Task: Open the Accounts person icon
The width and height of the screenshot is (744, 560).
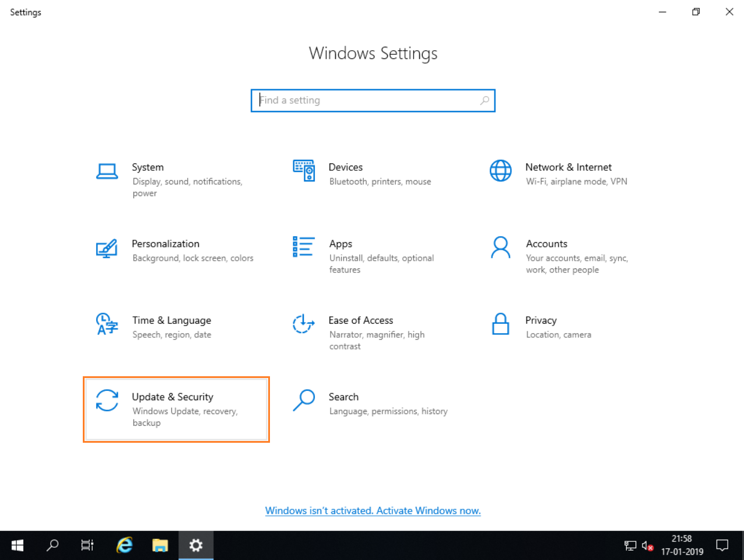Action: click(501, 247)
